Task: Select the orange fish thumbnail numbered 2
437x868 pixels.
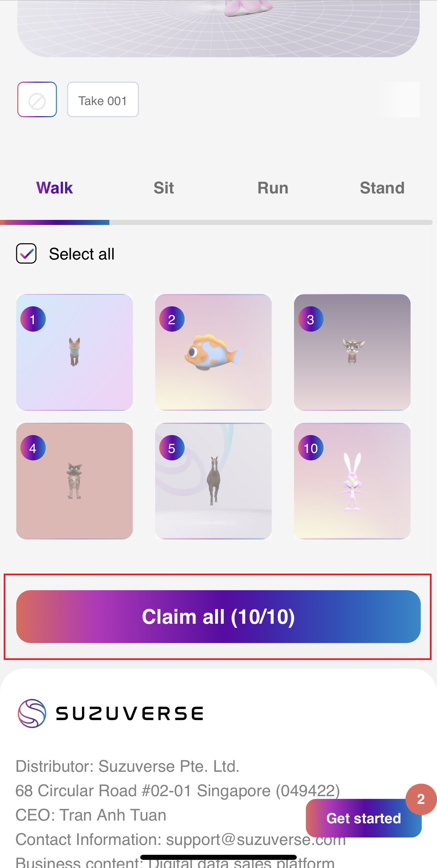Action: [213, 352]
